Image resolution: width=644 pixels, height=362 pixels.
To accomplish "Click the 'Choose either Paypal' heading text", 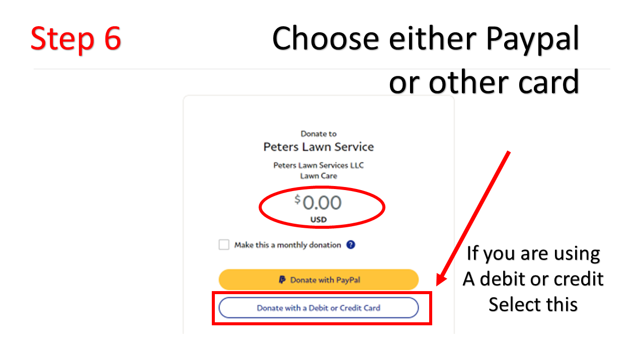I will tap(426, 40).
